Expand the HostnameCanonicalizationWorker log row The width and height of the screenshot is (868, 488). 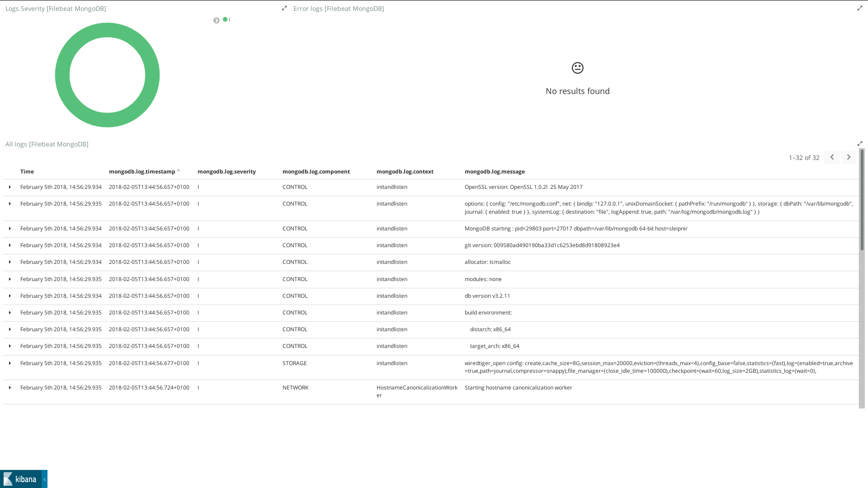click(x=9, y=387)
